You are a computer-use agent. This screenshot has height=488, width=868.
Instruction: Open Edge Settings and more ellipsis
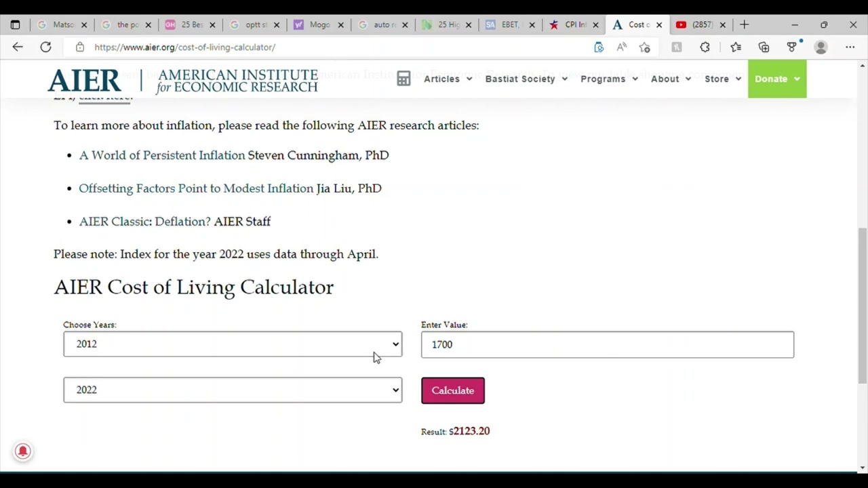pos(850,47)
